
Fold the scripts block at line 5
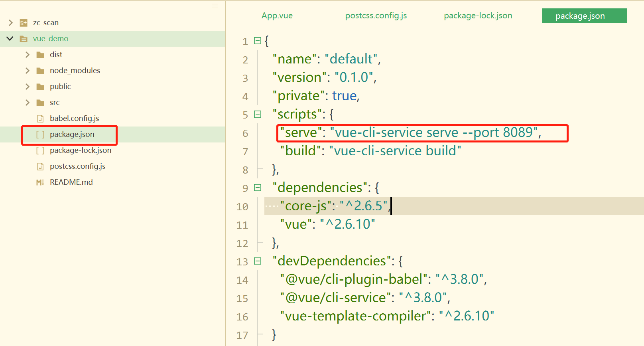click(x=258, y=114)
